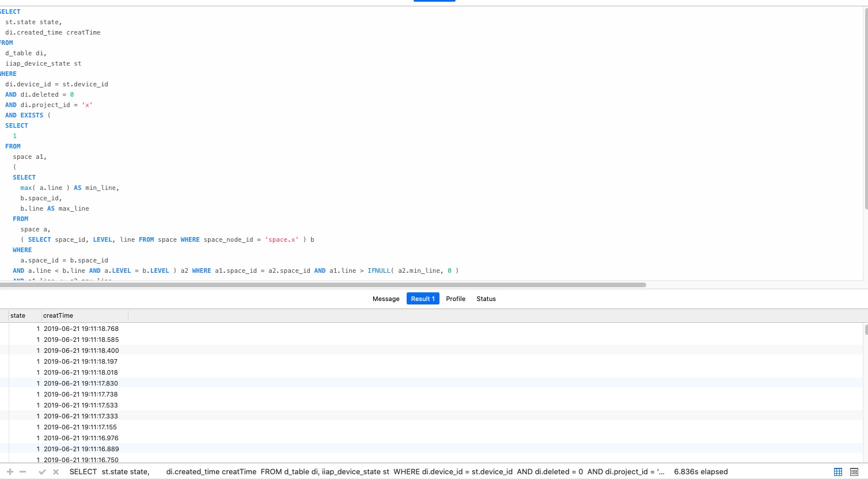Viewport: 868px width, 480px height.
Task: Click the creatTime column header
Action: tap(85, 315)
